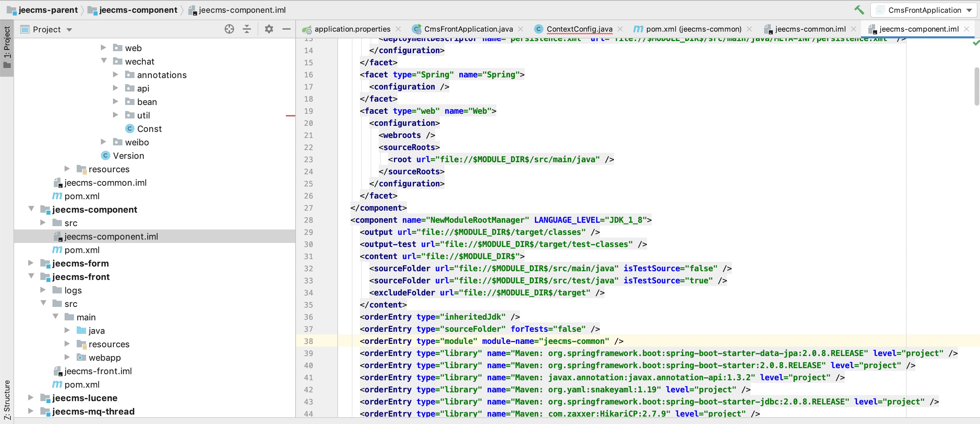Collapse the wechat folder
980x424 pixels.
click(104, 61)
